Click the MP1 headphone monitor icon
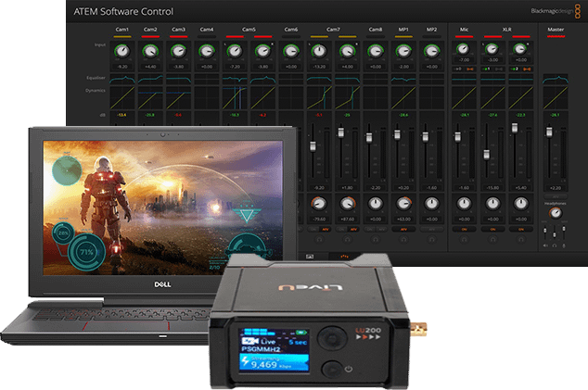Viewport: 588px width, 390px height. coord(403,239)
